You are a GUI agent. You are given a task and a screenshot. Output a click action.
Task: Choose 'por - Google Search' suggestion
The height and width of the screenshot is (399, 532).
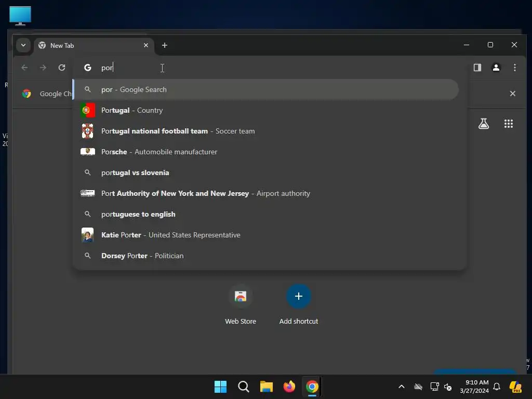267,89
